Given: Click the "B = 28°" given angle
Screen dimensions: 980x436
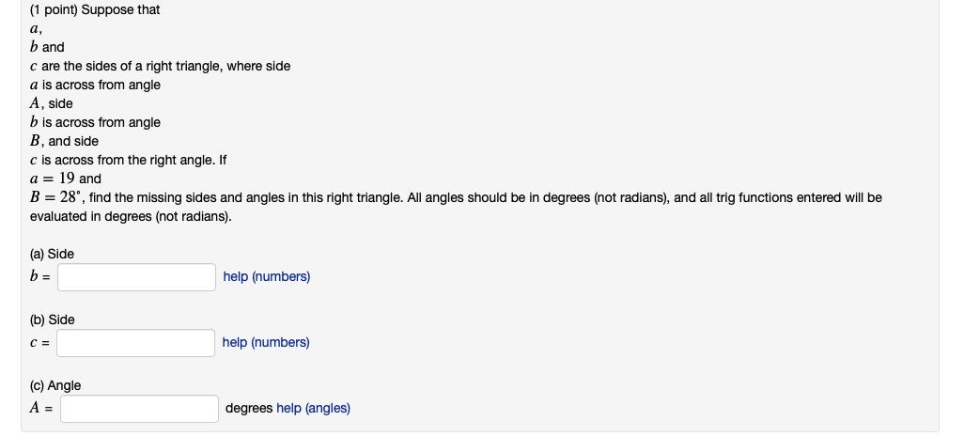Looking at the screenshot, I should [55, 197].
